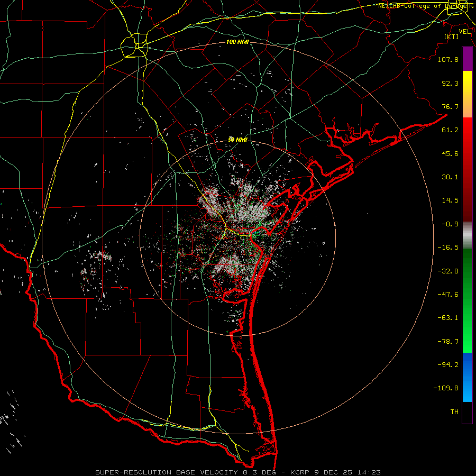Image resolution: width=476 pixels, height=476 pixels.
Task: Click the dark blue color bar segment near -94.2
Action: (x=467, y=364)
